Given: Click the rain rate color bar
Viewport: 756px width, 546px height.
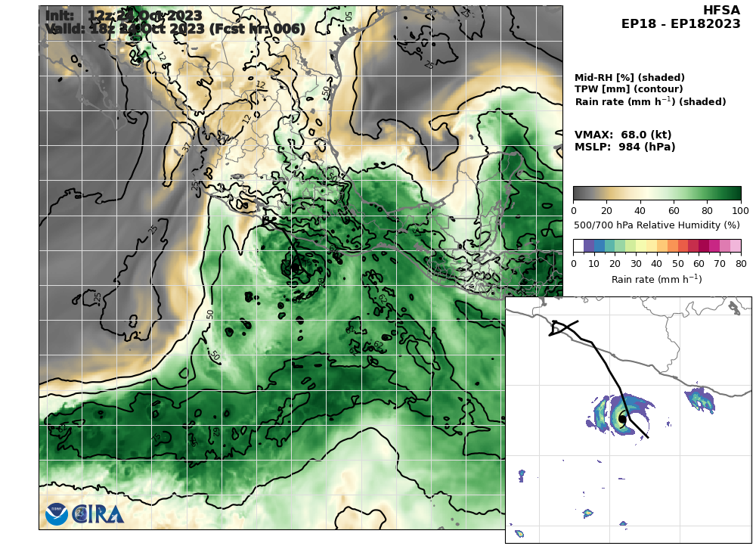Looking at the screenshot, I should [x=657, y=247].
